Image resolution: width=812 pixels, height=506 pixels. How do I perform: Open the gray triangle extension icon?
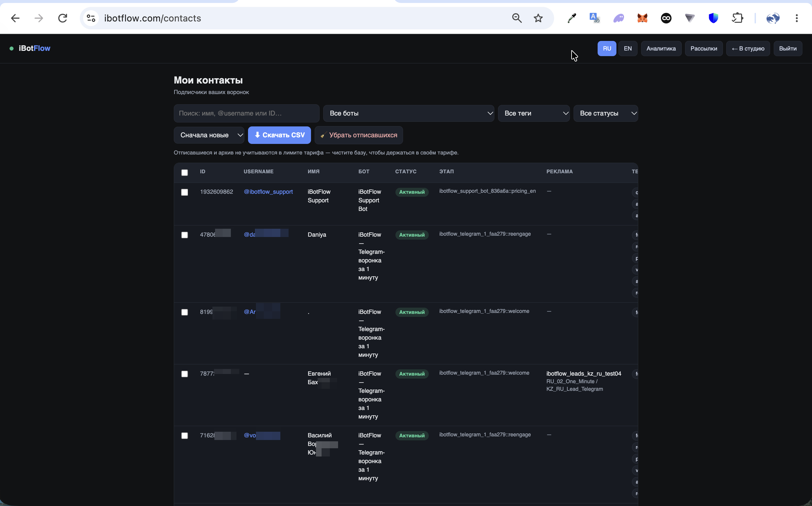690,18
